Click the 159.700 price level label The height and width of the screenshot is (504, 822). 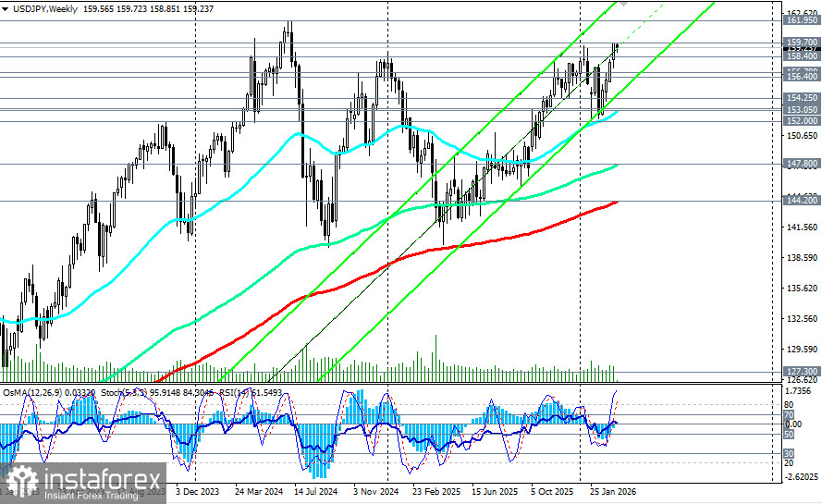802,42
